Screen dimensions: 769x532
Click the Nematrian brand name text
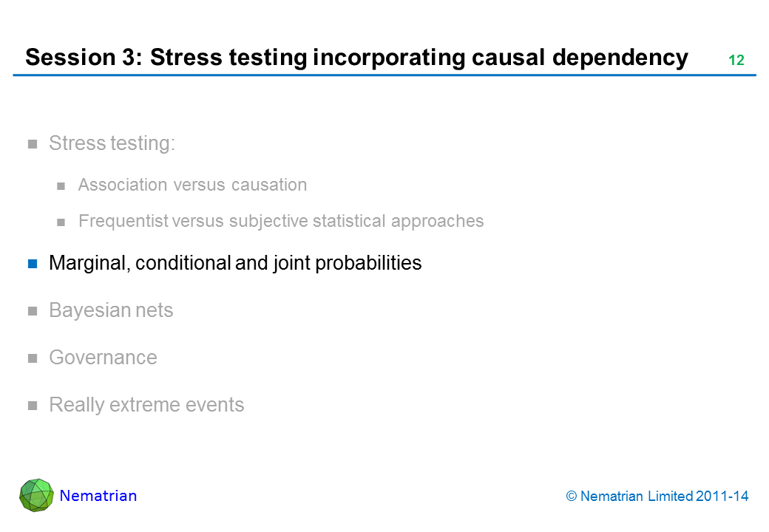click(x=98, y=496)
